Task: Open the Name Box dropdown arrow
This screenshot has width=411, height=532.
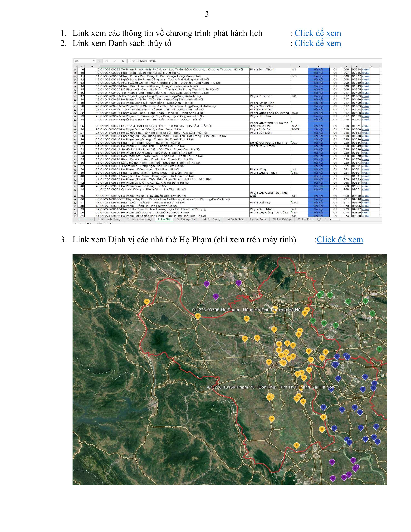Action: coord(93,61)
